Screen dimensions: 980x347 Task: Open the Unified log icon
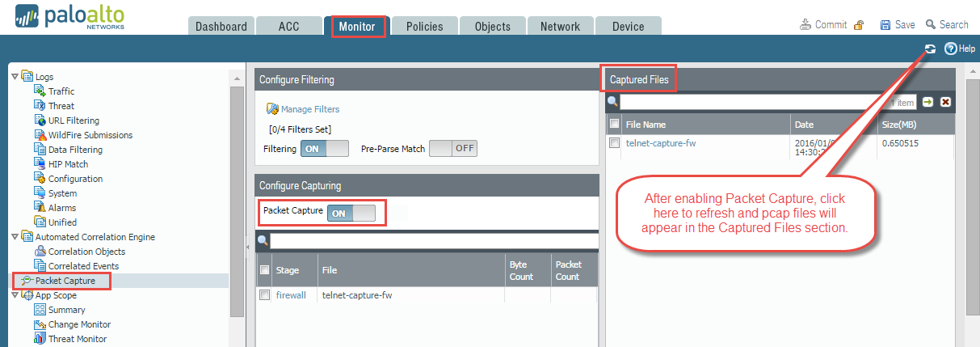click(40, 222)
